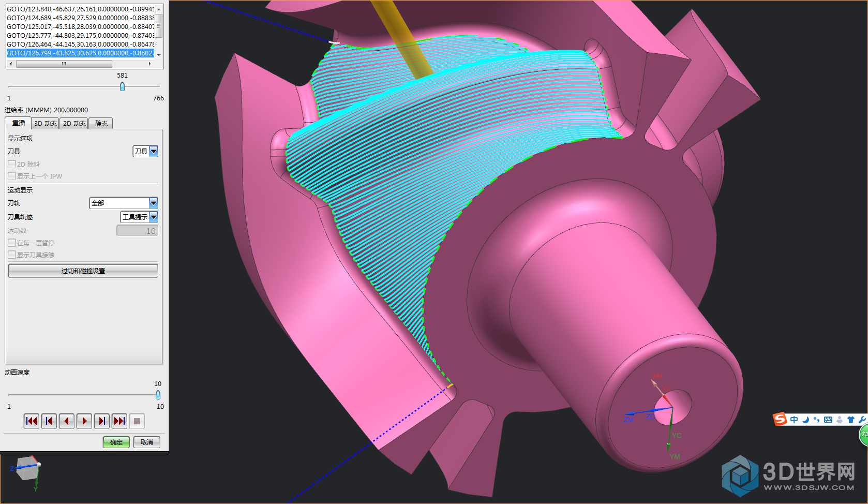Confirm with the 确定 button

pyautogui.click(x=116, y=442)
